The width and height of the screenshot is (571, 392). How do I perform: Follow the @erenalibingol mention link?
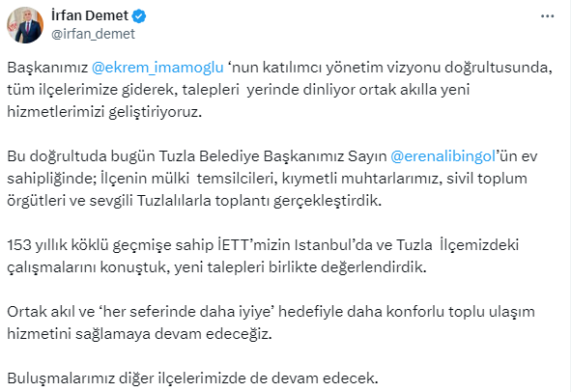pos(443,156)
